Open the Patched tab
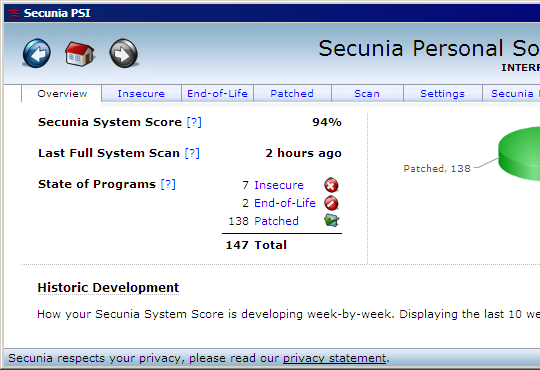This screenshot has height=370, width=540. pyautogui.click(x=292, y=93)
